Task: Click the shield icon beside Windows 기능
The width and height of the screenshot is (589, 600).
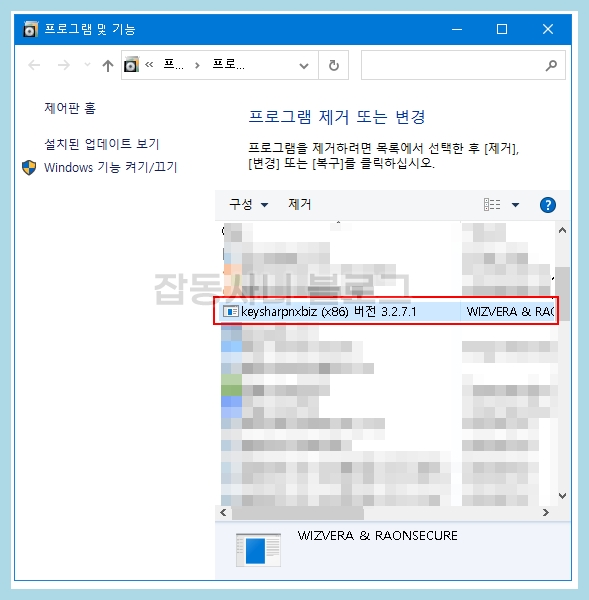Action: 29,168
